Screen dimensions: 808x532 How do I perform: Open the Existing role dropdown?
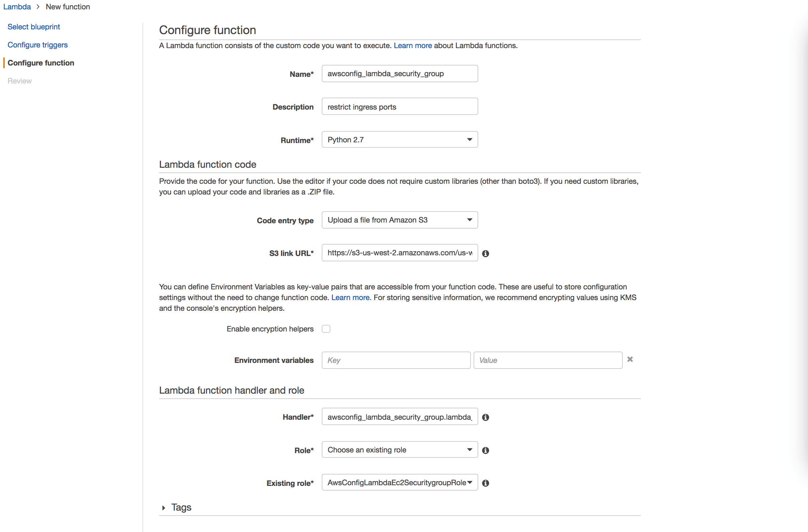pos(400,483)
